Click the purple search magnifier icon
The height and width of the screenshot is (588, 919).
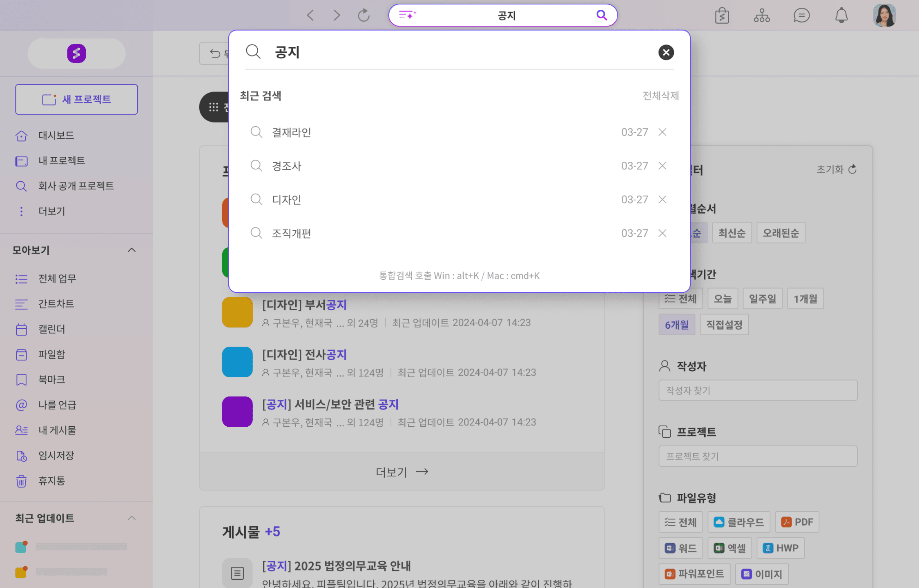tap(601, 15)
